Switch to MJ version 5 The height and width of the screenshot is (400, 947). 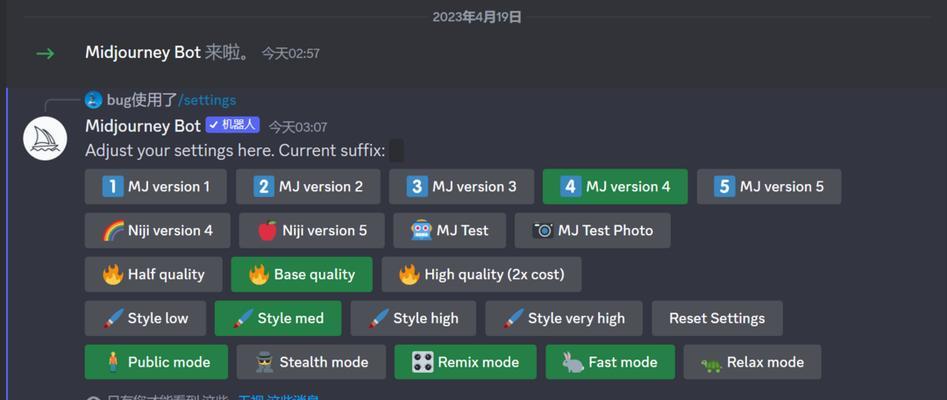[x=769, y=187]
